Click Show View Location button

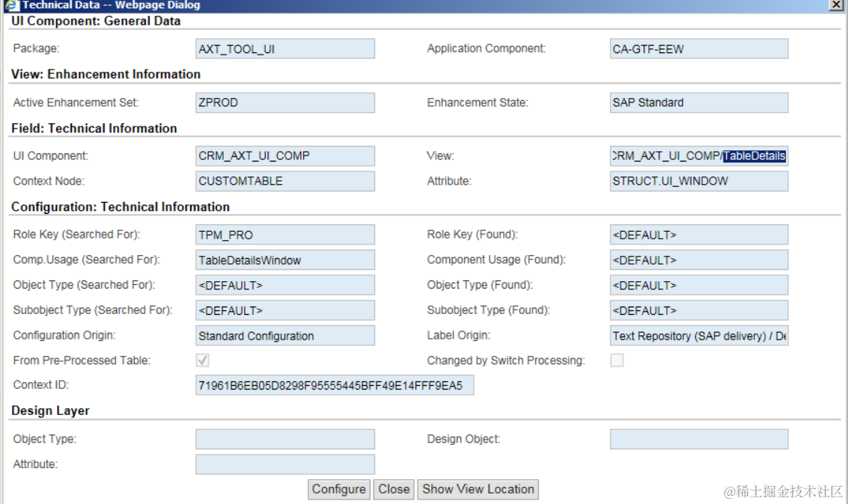pyautogui.click(x=478, y=489)
